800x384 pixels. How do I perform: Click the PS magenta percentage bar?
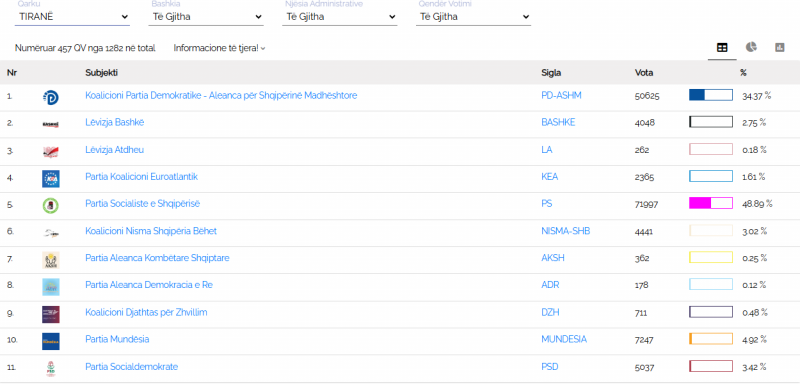tap(711, 203)
